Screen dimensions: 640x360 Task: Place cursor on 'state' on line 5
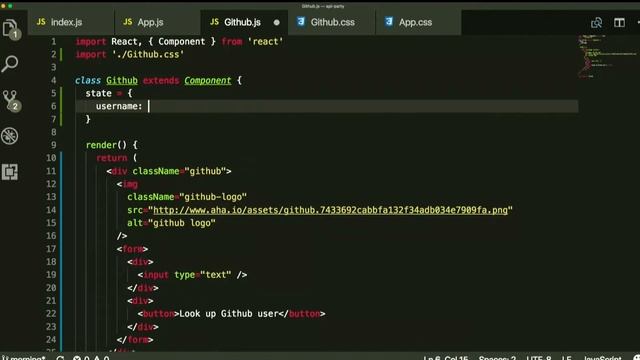coord(98,93)
